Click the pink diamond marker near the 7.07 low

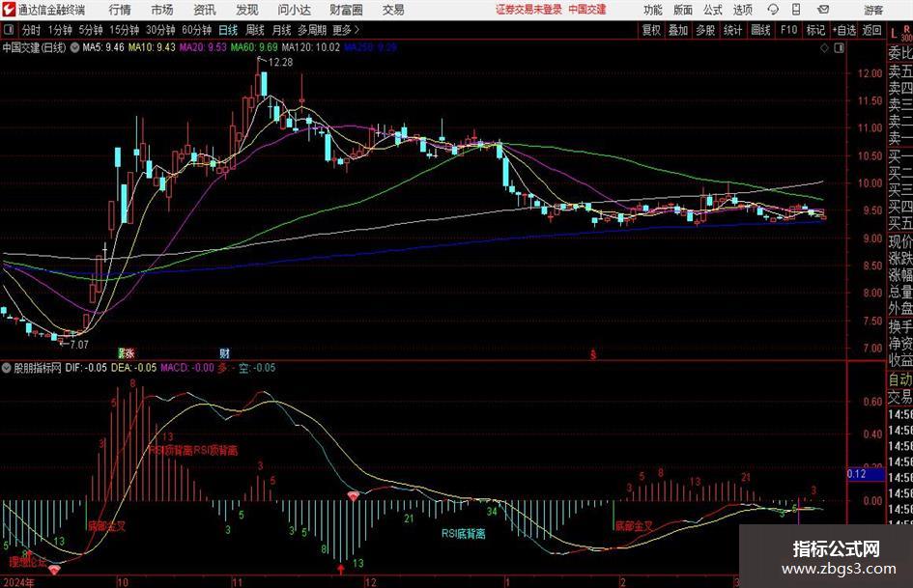54,570
